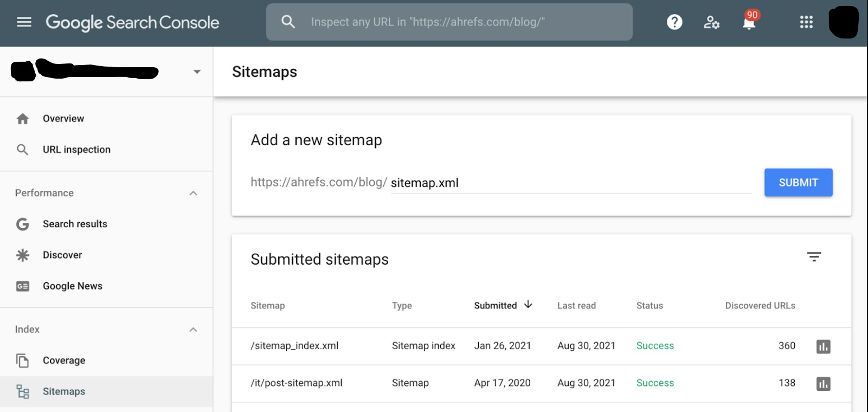Toggle sort arrow next to Submitted column

point(528,305)
